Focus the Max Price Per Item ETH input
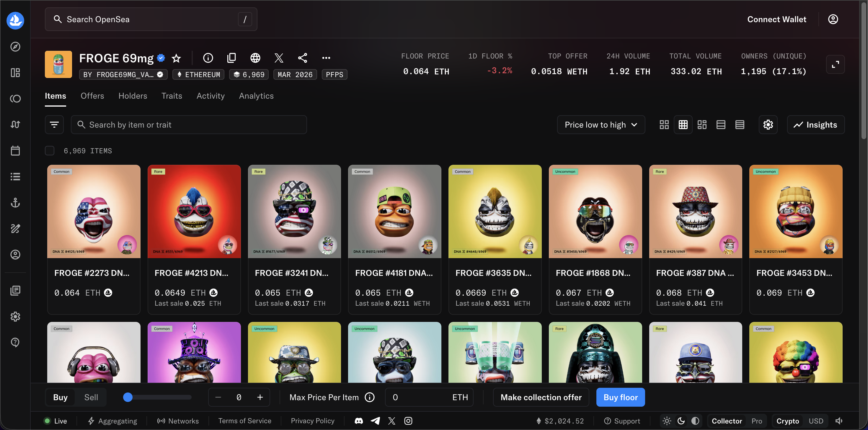 coord(429,397)
